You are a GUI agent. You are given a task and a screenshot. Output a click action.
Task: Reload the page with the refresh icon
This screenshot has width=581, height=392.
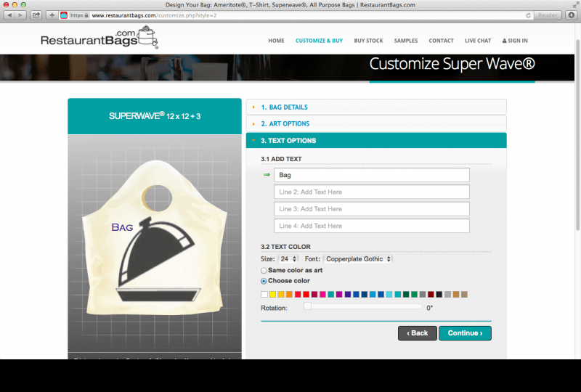point(528,15)
